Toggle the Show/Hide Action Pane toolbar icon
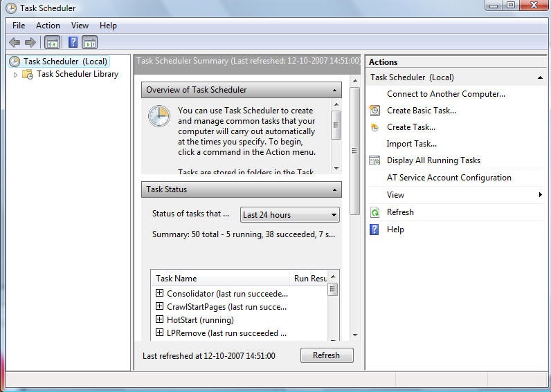The height and width of the screenshot is (392, 551). 89,42
